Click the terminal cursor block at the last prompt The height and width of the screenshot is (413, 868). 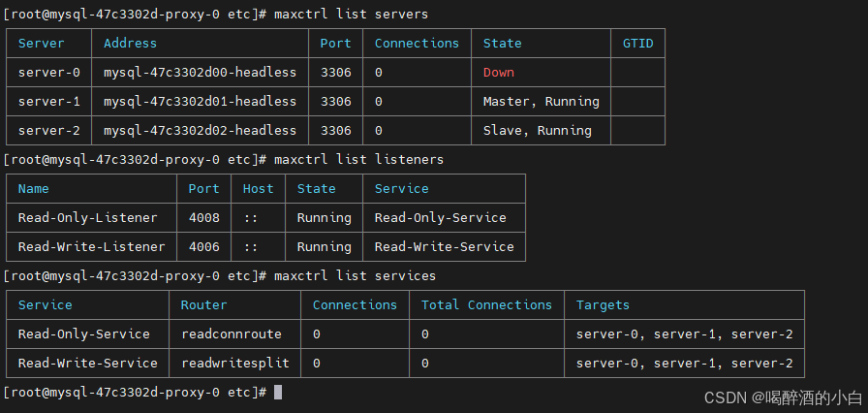[x=278, y=393]
